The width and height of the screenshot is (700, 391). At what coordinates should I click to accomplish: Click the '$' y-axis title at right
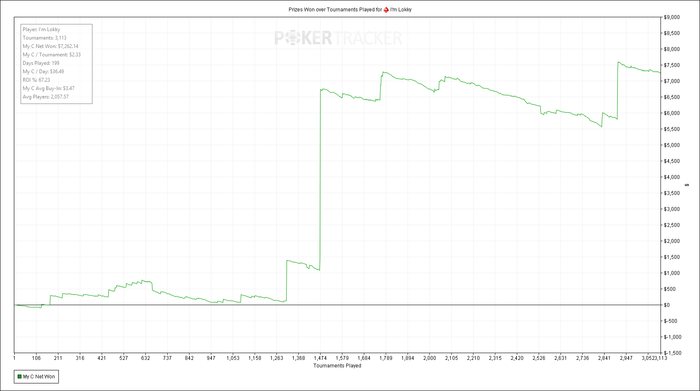click(x=687, y=185)
